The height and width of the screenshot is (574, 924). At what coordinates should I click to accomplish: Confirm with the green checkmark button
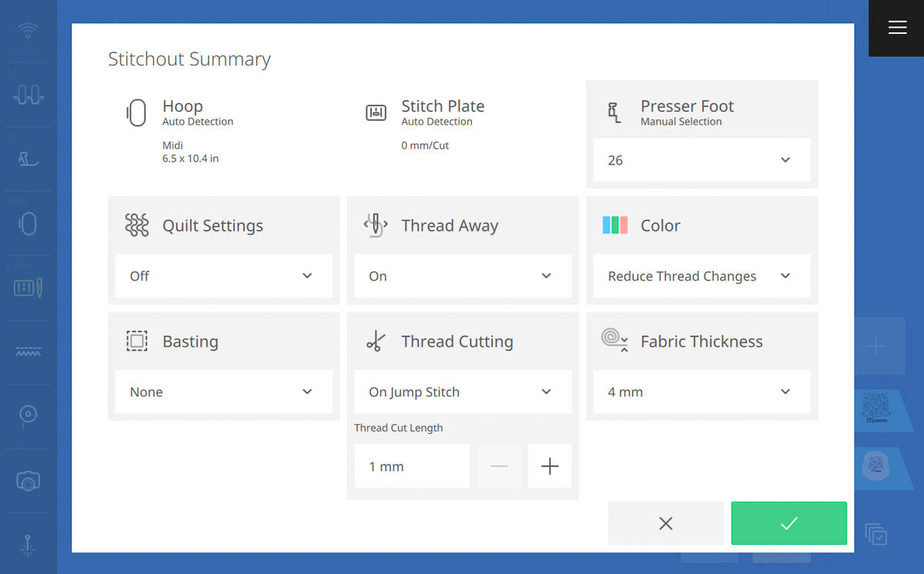[789, 523]
